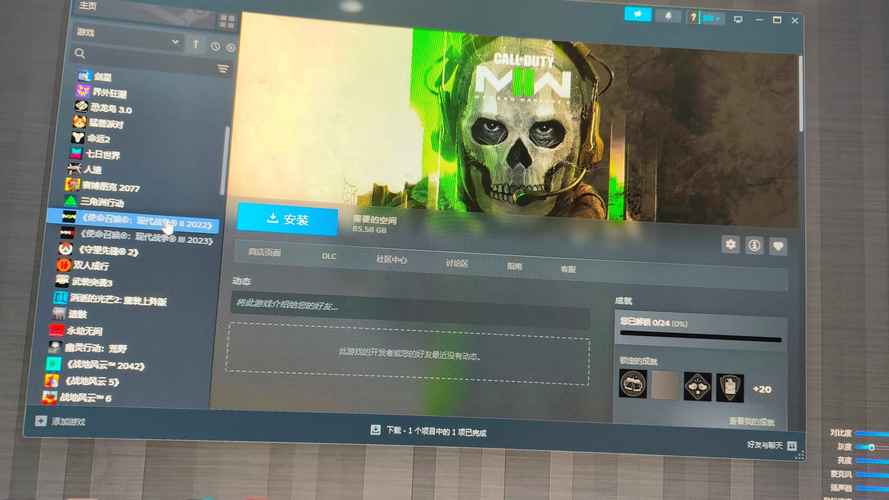
Task: Click the first game icon atop the list
Action: (x=84, y=76)
